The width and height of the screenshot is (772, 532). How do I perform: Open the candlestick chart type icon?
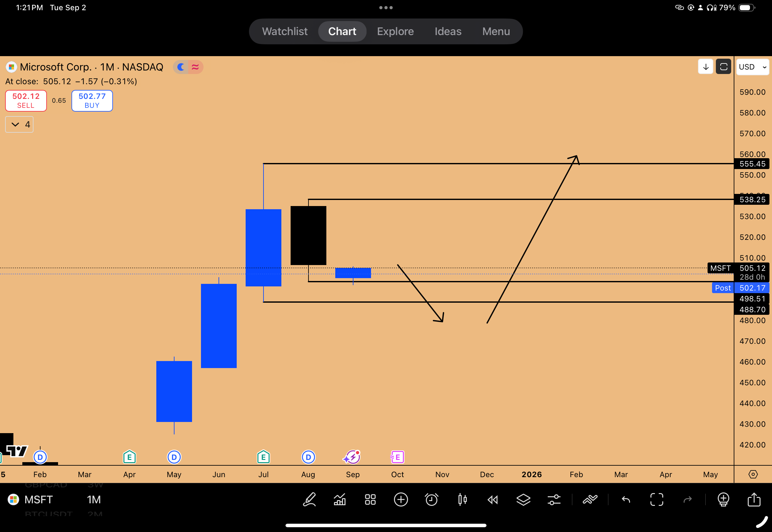pyautogui.click(x=462, y=499)
